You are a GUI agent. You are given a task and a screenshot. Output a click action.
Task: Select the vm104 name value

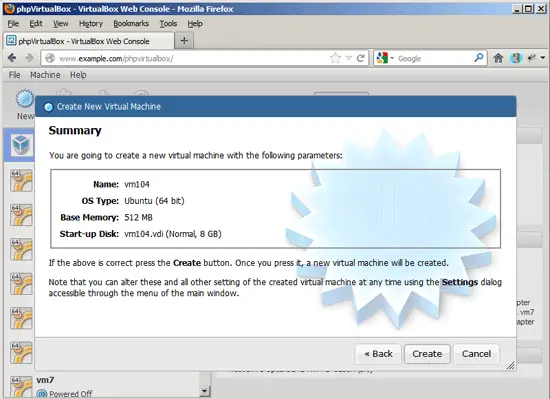pyautogui.click(x=137, y=184)
